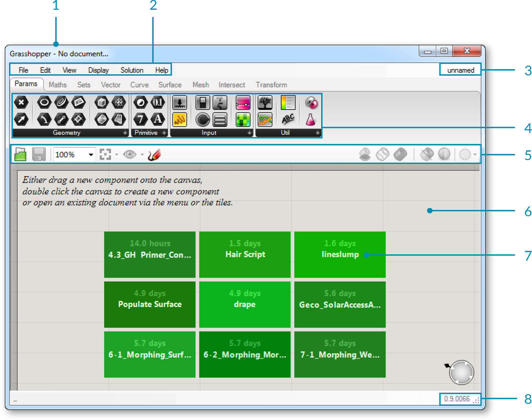
Task: Click the Zoom Extents icon
Action: coord(105,154)
